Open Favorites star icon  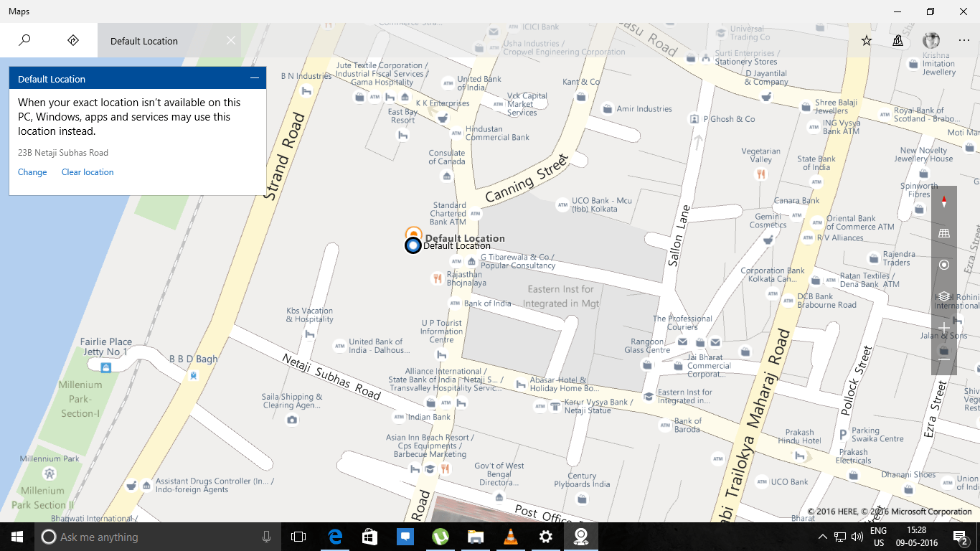(867, 41)
